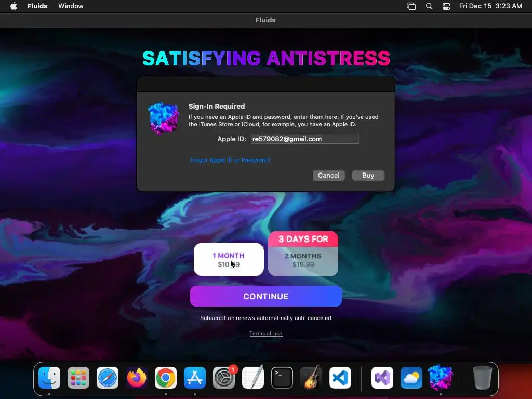This screenshot has width=532, height=399.
Task: Click the Buy button
Action: point(368,176)
